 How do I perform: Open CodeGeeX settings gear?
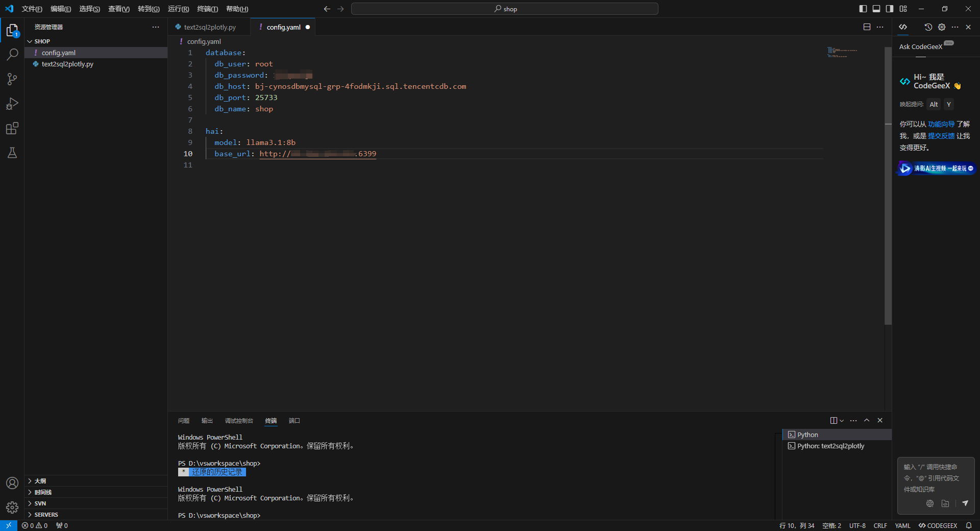[942, 27]
